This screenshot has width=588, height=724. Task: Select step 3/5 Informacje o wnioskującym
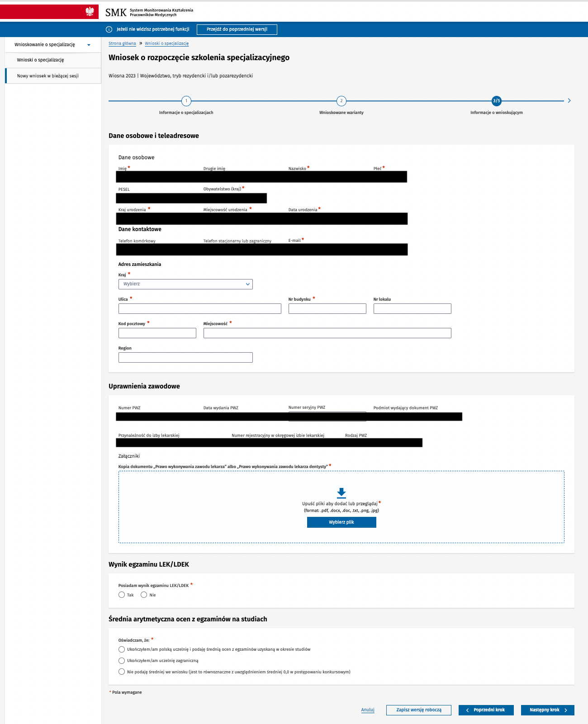[x=497, y=101]
